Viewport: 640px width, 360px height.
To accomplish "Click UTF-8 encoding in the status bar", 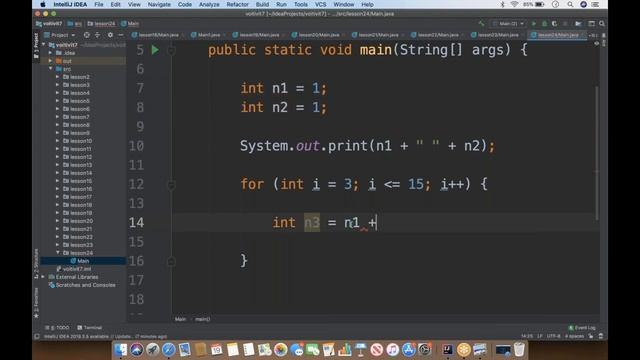I will [553, 336].
